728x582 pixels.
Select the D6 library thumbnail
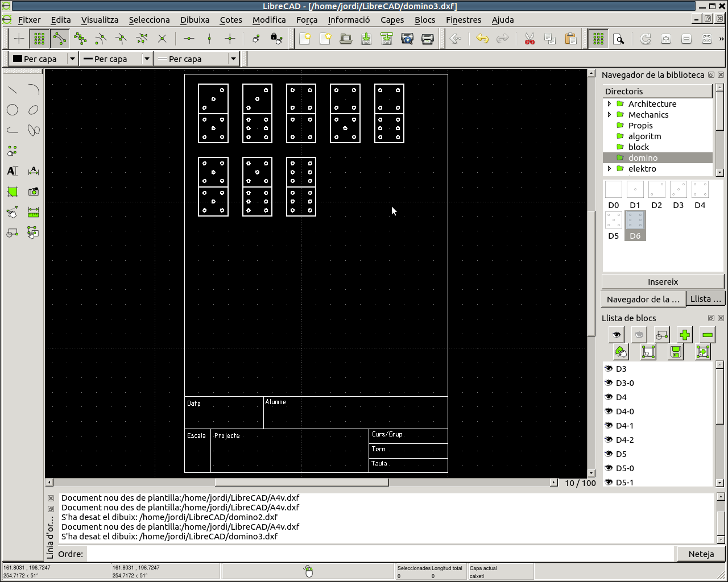635,226
